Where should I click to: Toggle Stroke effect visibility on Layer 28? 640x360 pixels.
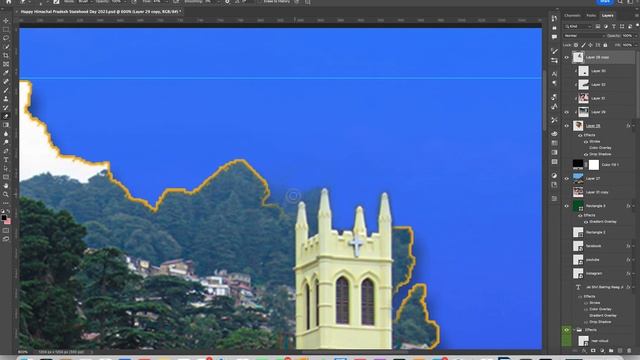click(586, 142)
